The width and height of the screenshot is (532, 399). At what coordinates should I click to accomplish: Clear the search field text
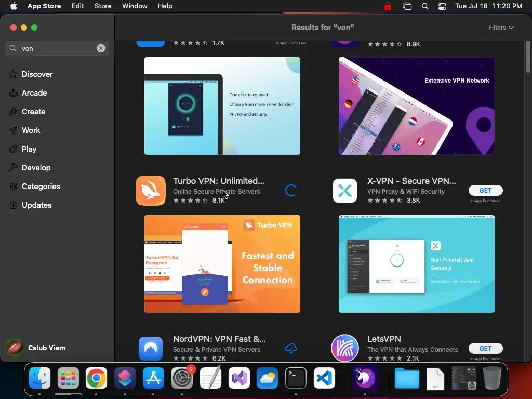point(101,48)
